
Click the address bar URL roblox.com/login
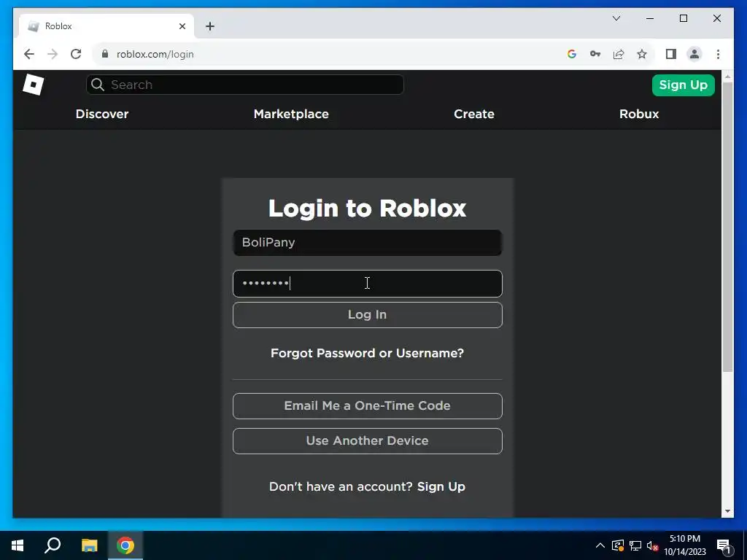click(x=155, y=54)
